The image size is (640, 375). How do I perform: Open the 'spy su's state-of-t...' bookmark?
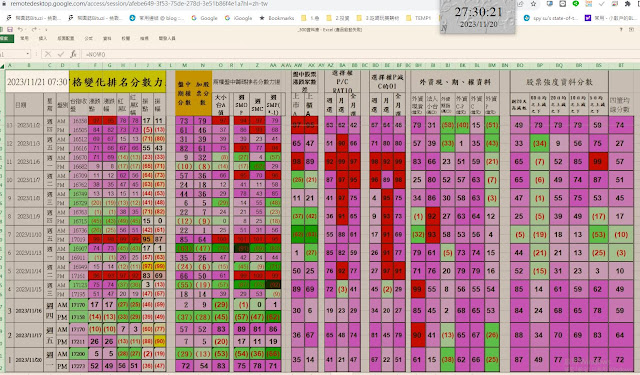(551, 18)
